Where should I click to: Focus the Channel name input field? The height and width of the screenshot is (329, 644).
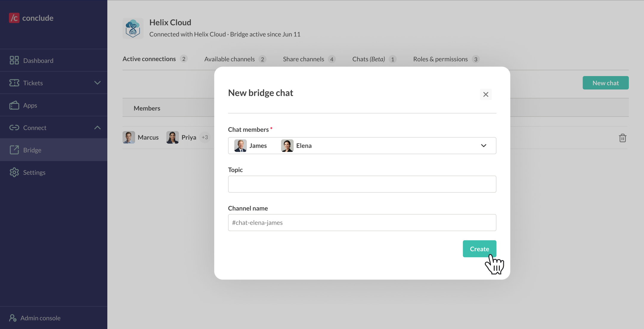362,223
